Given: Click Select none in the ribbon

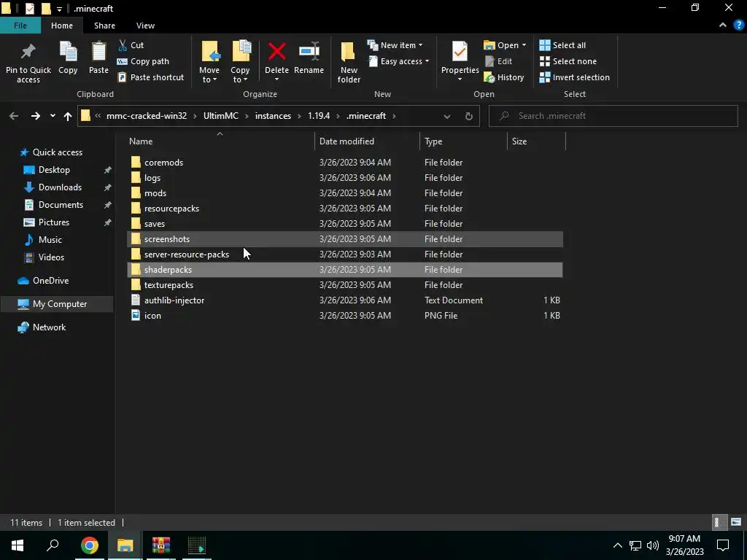Looking at the screenshot, I should coord(568,61).
